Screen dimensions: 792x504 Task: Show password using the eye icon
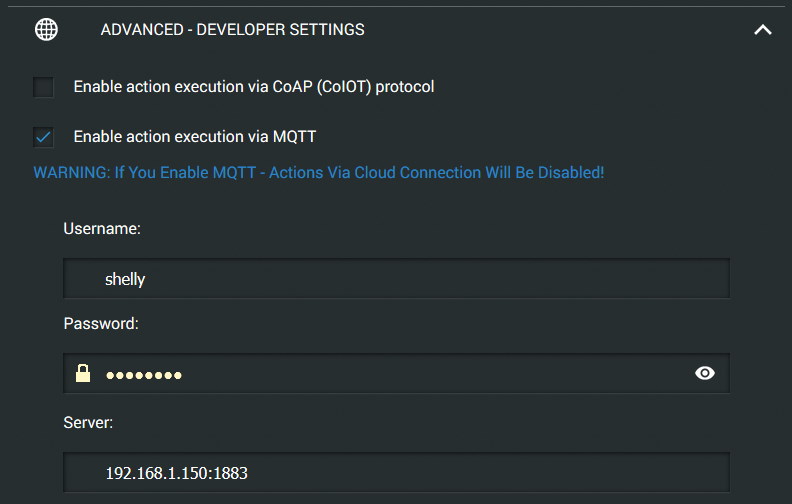(x=705, y=374)
